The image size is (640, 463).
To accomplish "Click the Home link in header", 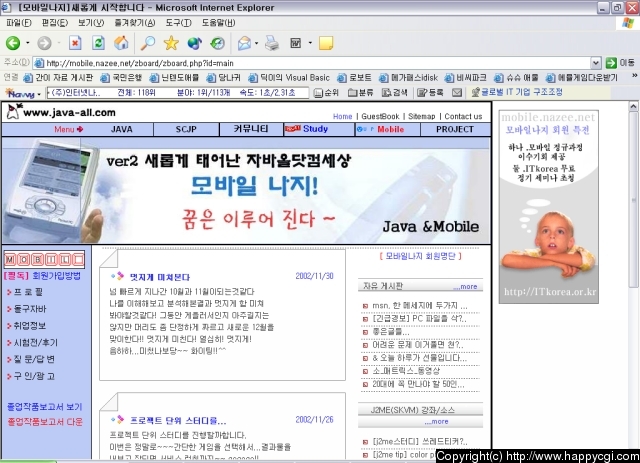I will tap(342, 116).
